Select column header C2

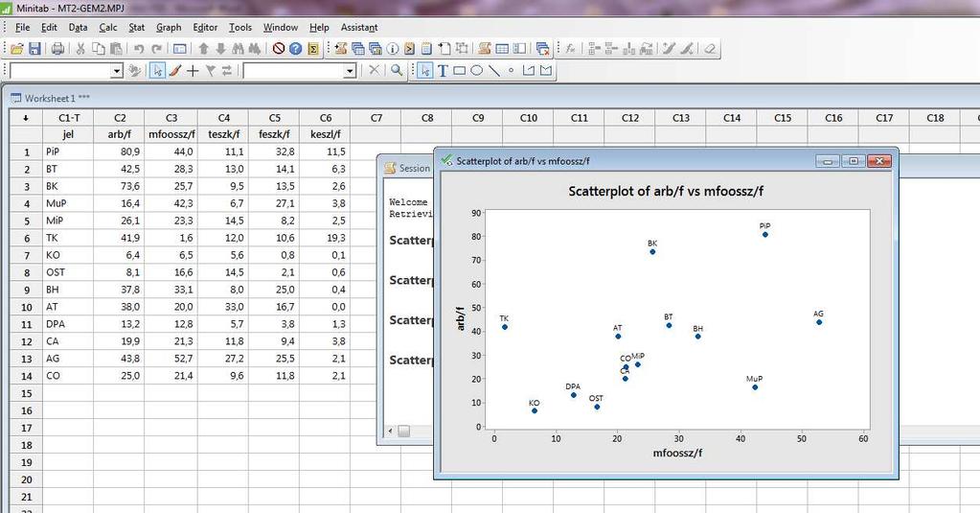coord(120,118)
